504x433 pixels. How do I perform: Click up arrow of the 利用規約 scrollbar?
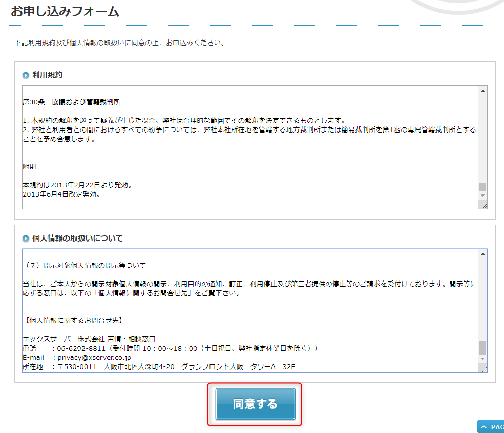click(x=482, y=91)
